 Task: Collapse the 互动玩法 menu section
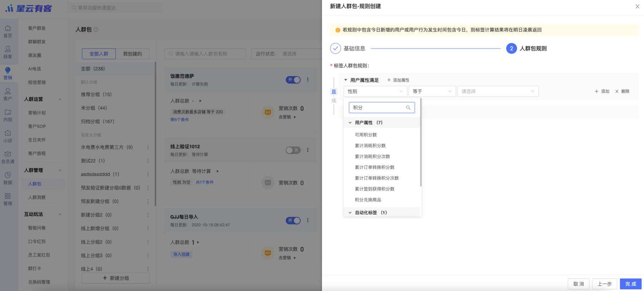pos(60,214)
